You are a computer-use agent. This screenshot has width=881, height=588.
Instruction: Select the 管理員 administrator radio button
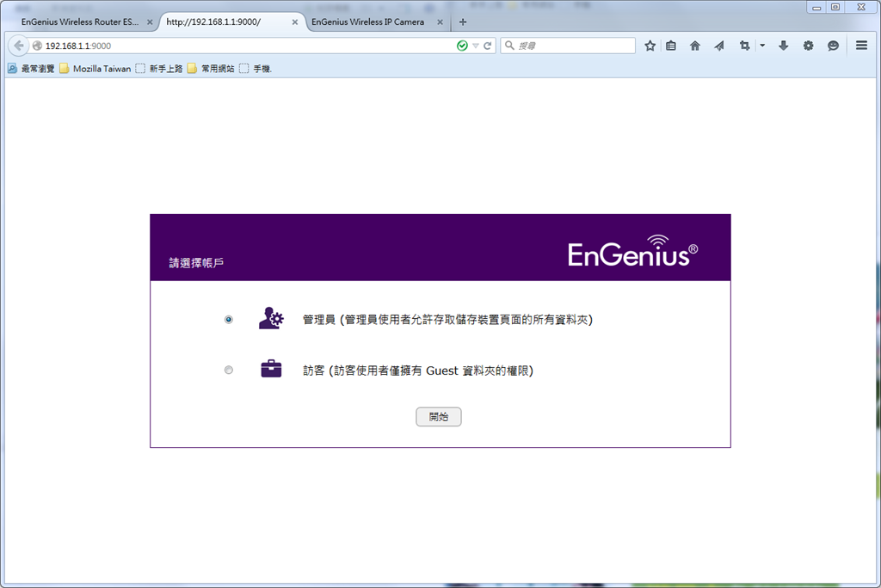229,320
